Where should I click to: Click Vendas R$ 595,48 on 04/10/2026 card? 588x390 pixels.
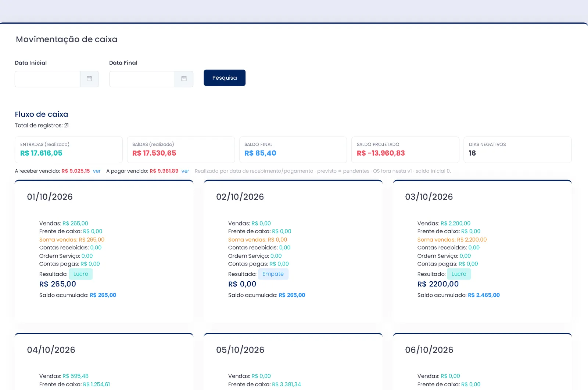[x=64, y=376]
